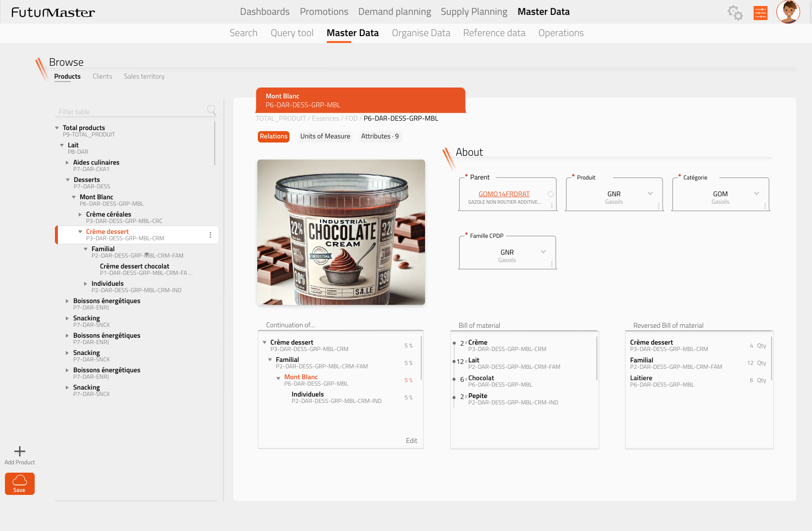Open the Crème dessert row options menu
The height and width of the screenshot is (531, 812).
tap(210, 235)
